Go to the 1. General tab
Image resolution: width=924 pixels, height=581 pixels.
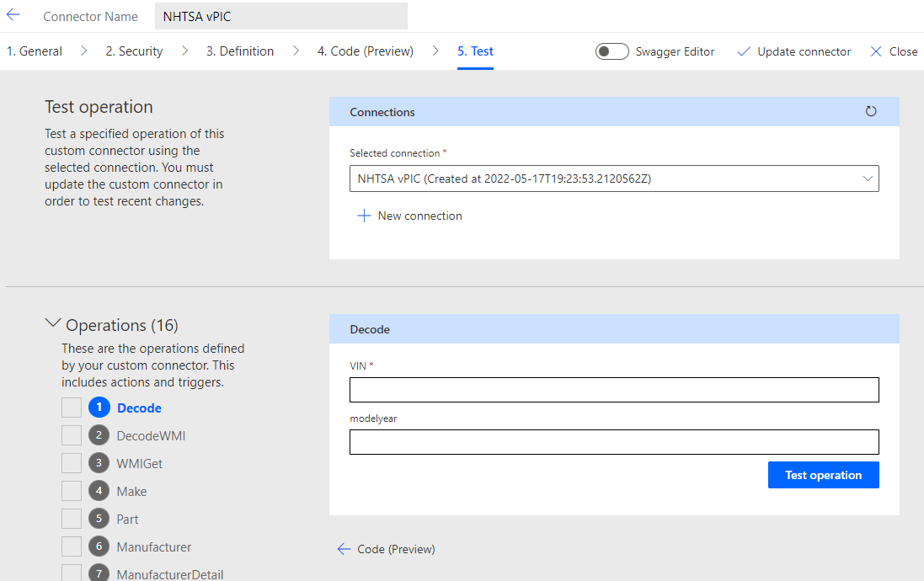(35, 51)
